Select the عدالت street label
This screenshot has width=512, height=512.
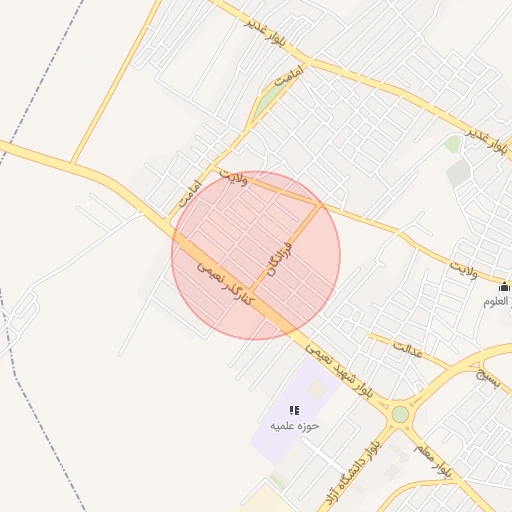tap(407, 349)
